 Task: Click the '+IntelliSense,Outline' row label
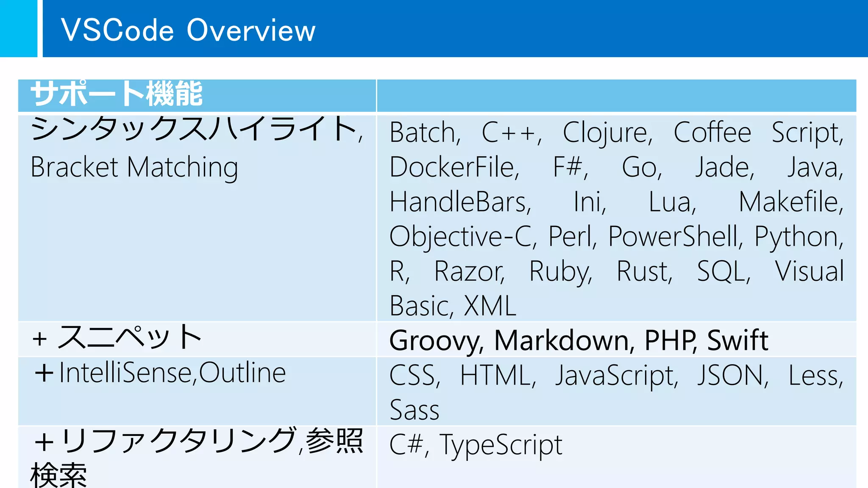tap(160, 373)
